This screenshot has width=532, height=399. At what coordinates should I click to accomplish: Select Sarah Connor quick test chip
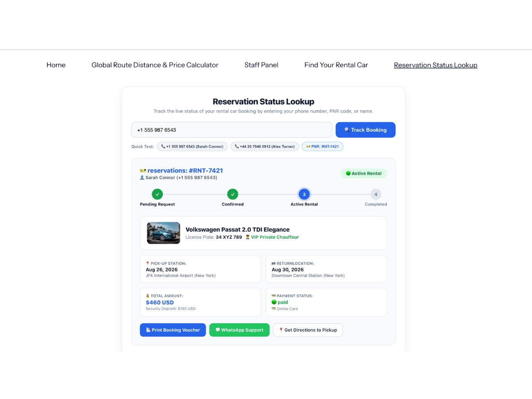pos(192,146)
